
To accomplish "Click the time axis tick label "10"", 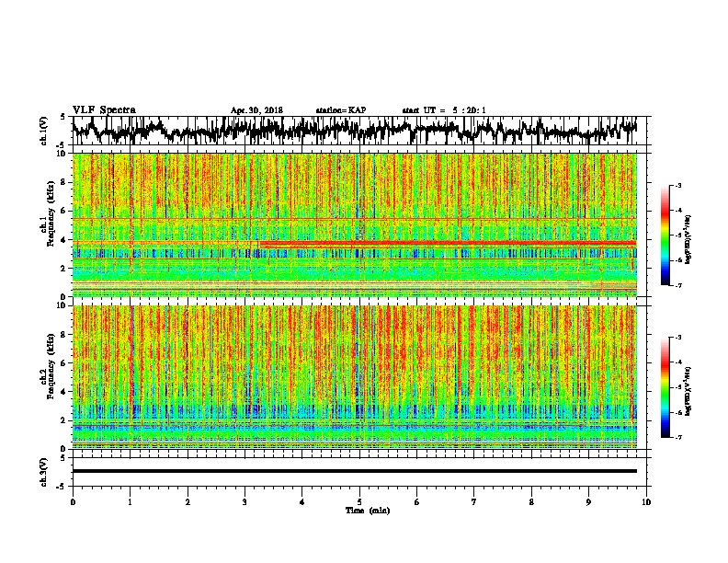I will click(646, 502).
